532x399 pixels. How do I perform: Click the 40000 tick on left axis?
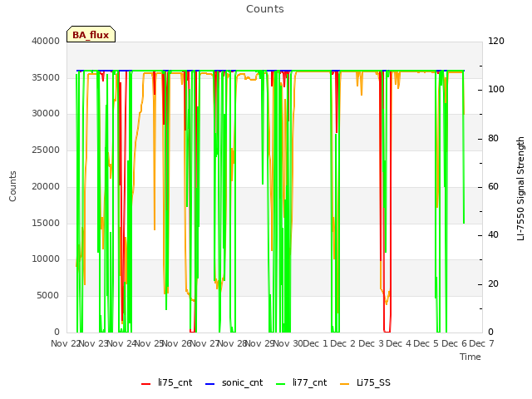tap(46, 41)
